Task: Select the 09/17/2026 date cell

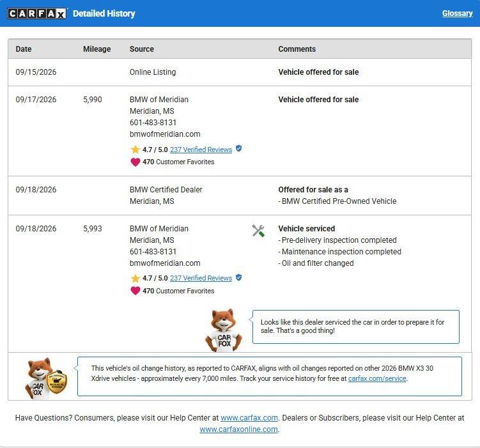Action: coord(36,100)
